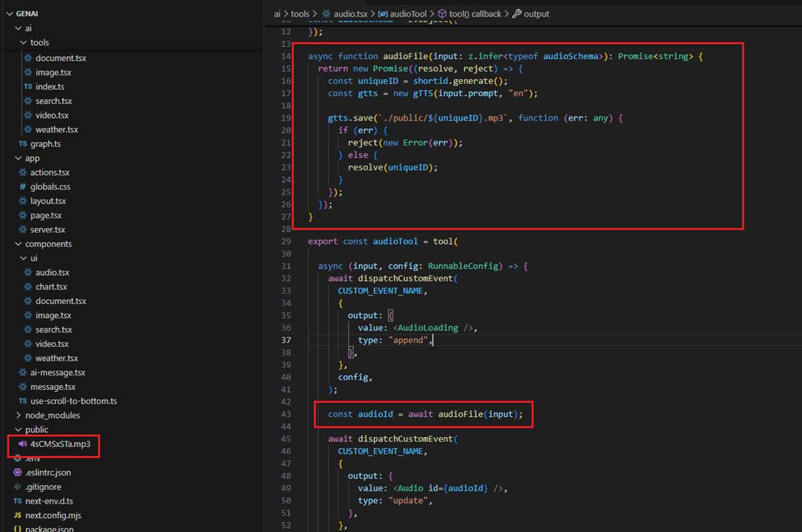
Task: Open the package.json file
Action: [x=49, y=529]
